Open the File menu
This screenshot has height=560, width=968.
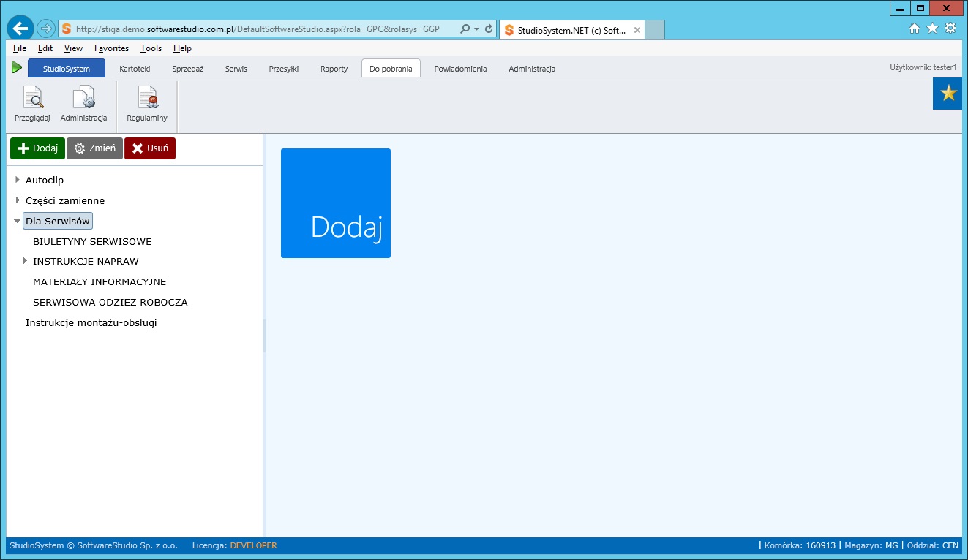(x=20, y=48)
